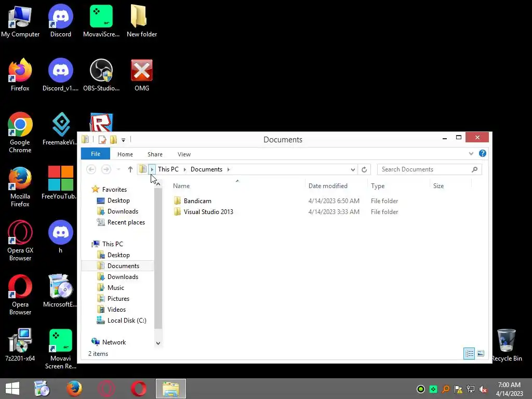Viewport: 532px width, 399px height.
Task: Open Music under This PC
Action: pos(116,288)
